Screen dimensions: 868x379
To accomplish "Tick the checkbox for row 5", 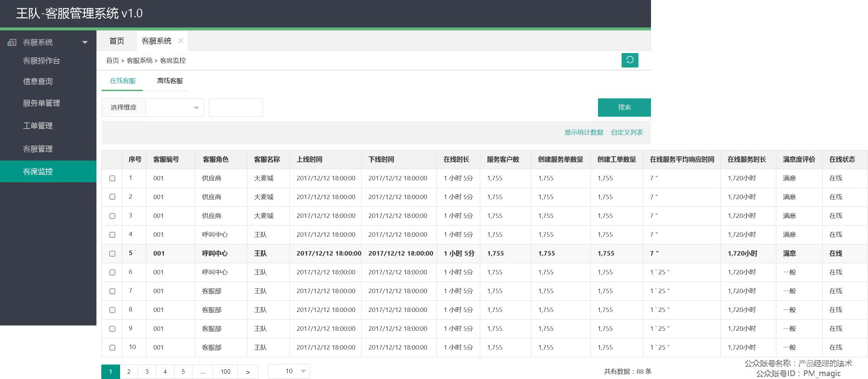I will point(112,254).
